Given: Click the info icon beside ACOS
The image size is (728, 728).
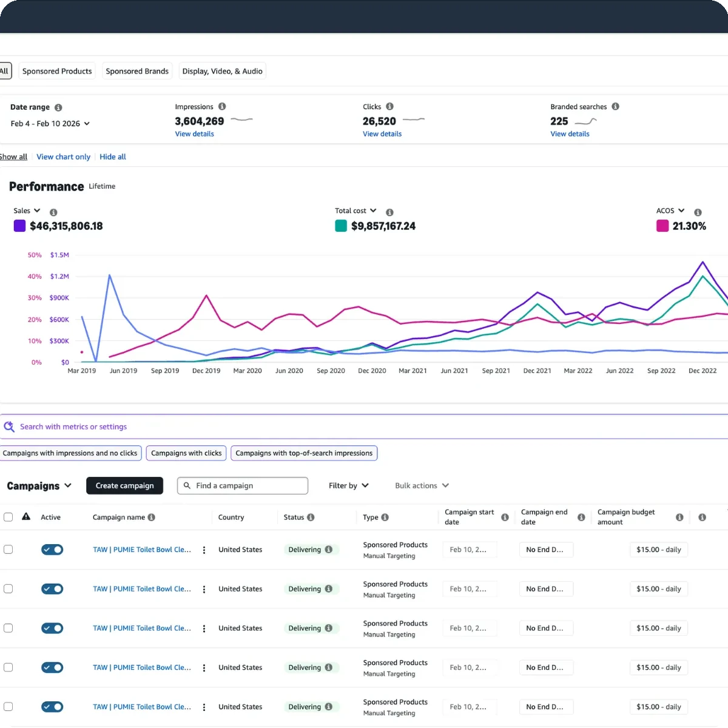Looking at the screenshot, I should click(698, 212).
